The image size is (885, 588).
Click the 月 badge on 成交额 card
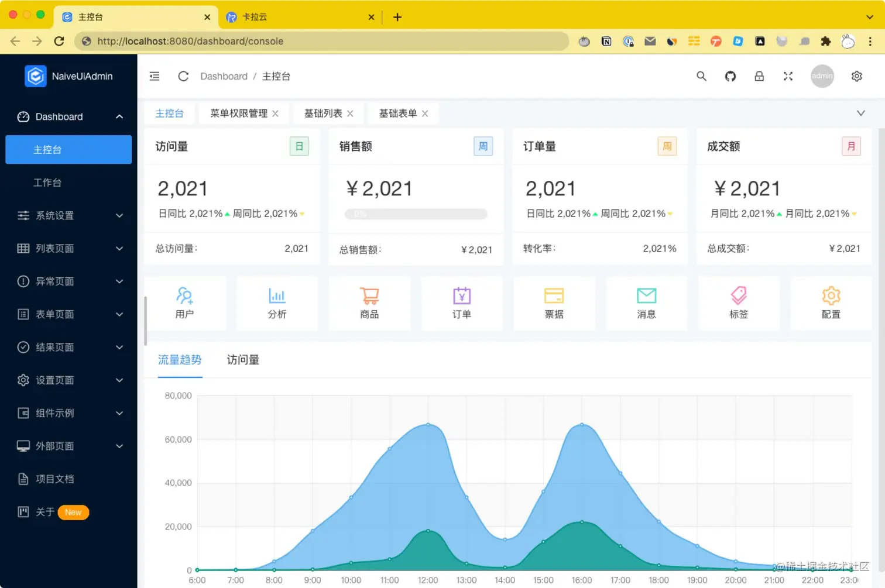coord(851,146)
